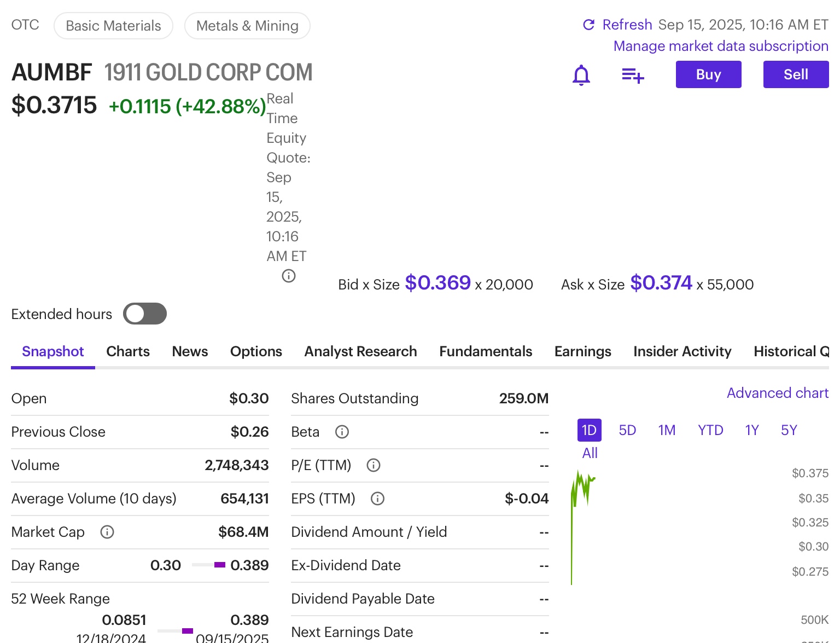840x643 pixels.
Task: Open the News tab
Action: pos(190,351)
